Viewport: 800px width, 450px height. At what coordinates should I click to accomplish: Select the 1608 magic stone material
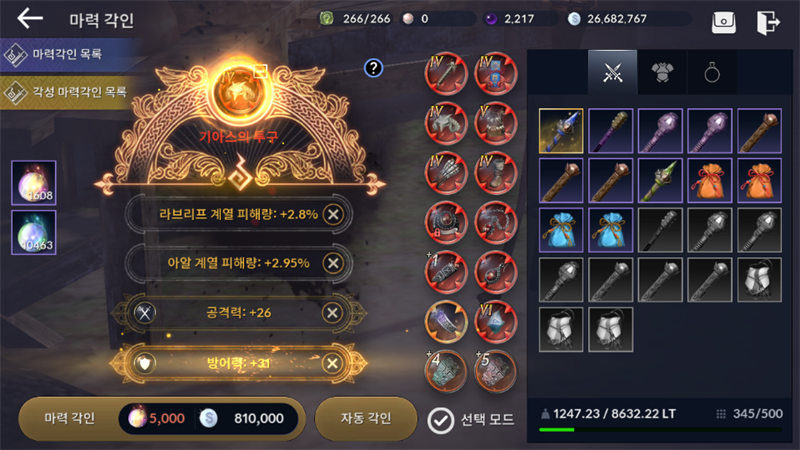click(x=34, y=183)
